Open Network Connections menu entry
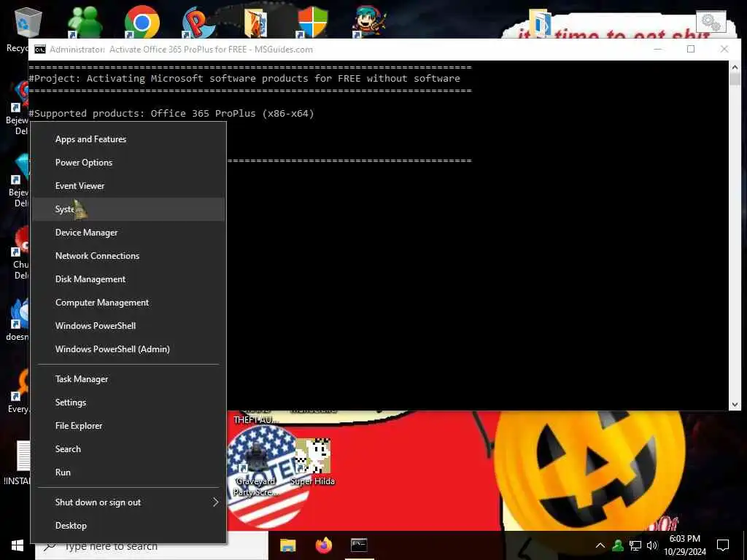Image resolution: width=747 pixels, height=560 pixels. (128, 256)
